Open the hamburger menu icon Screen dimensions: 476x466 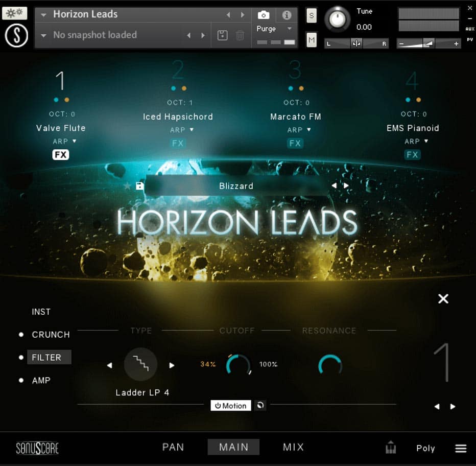461,448
